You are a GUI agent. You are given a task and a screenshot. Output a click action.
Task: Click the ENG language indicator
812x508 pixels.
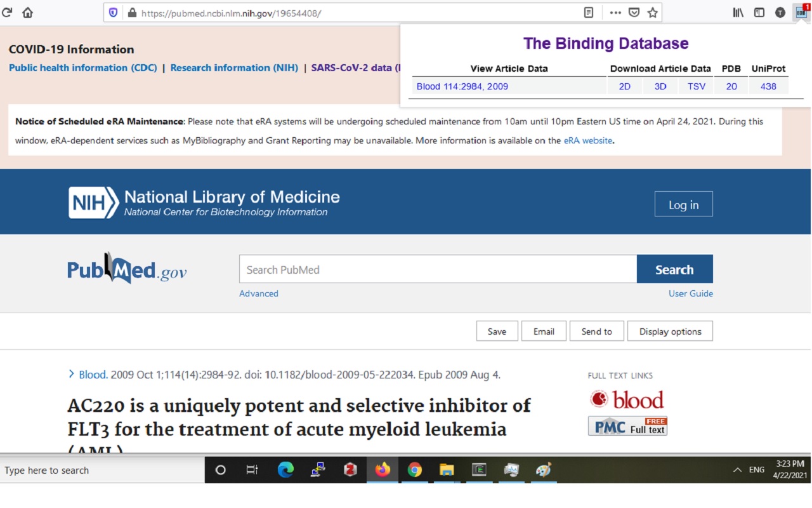click(x=757, y=470)
